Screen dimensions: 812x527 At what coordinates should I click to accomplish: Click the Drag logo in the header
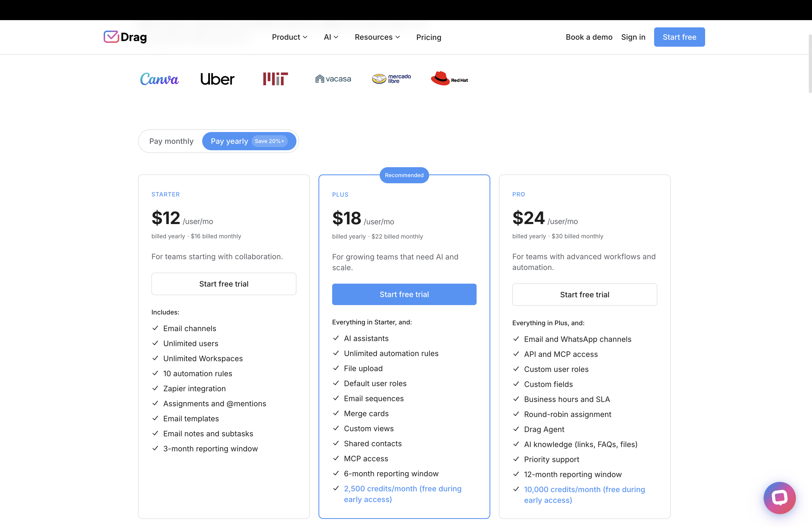125,37
